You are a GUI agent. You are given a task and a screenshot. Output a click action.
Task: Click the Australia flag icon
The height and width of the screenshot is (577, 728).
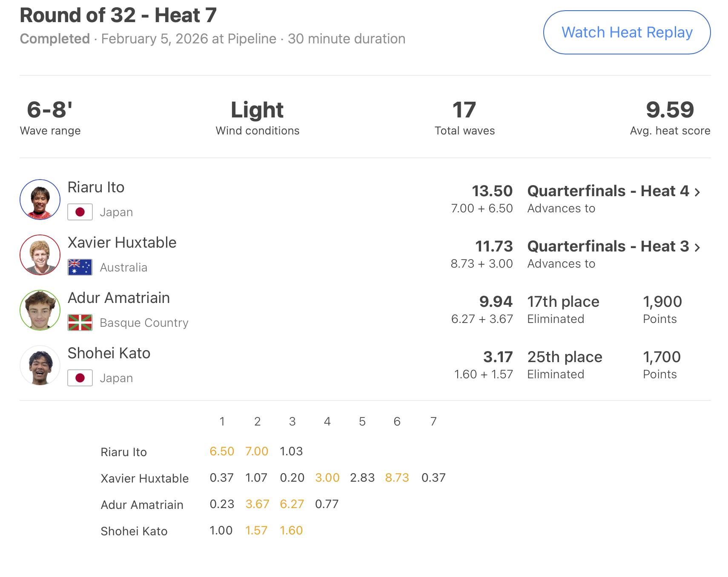coord(80,267)
